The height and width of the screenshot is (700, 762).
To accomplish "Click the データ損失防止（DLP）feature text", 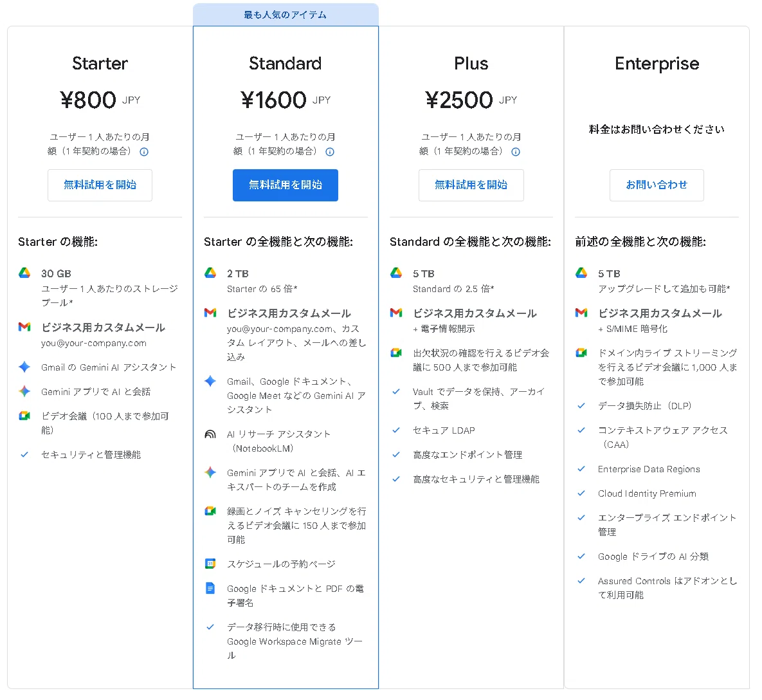I will (644, 406).
